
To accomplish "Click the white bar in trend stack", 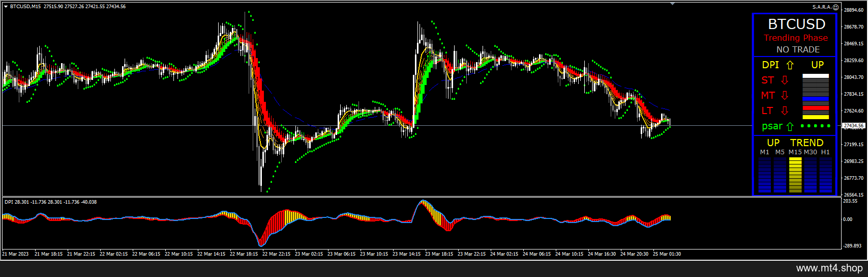I will 816,76.
